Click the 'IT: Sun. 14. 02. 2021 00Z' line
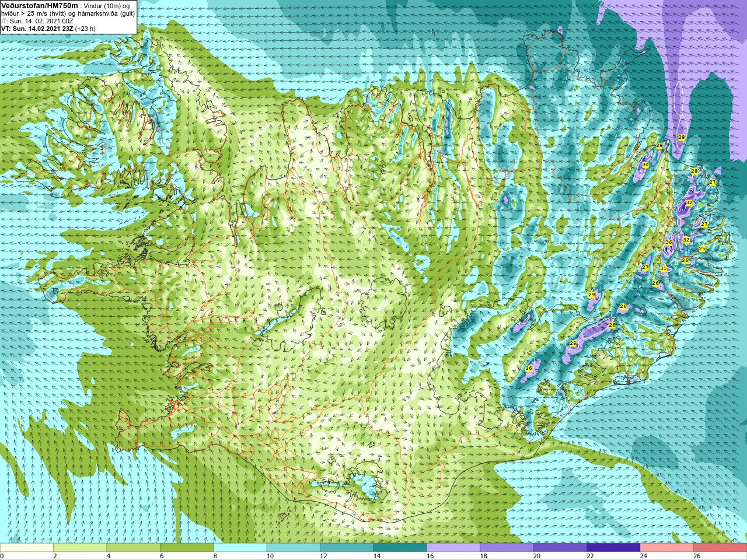This screenshot has height=560, width=747. coord(37,21)
